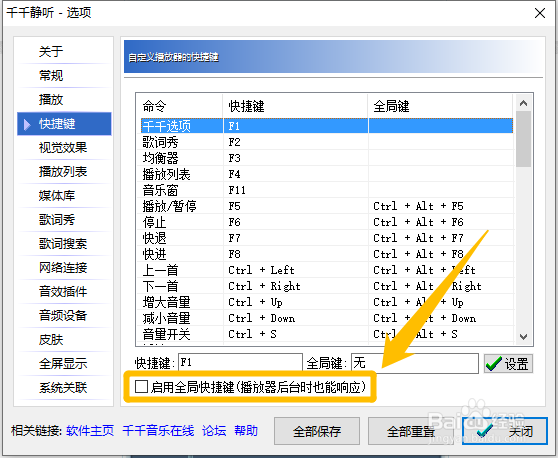Select 播放 in the sidebar
The image size is (558, 458).
coord(64,99)
